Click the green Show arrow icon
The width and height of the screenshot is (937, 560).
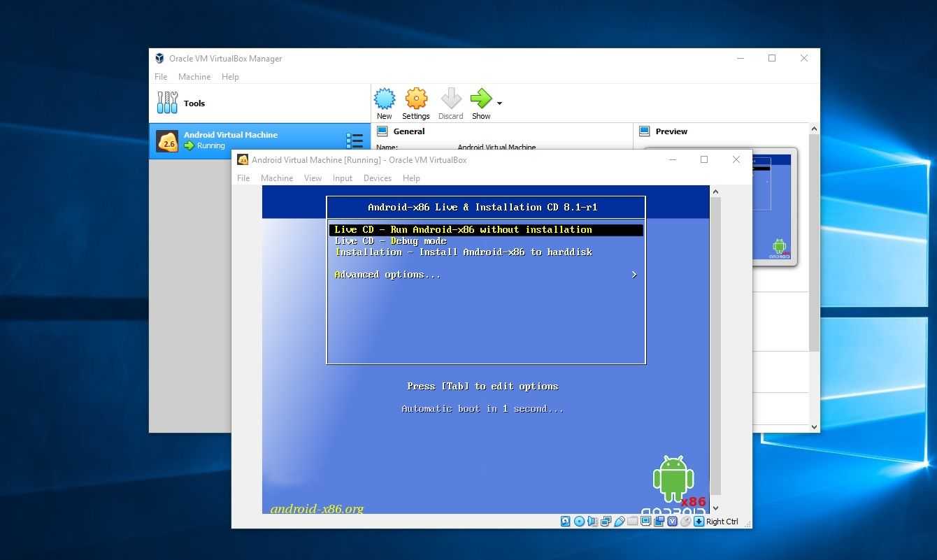tap(481, 99)
